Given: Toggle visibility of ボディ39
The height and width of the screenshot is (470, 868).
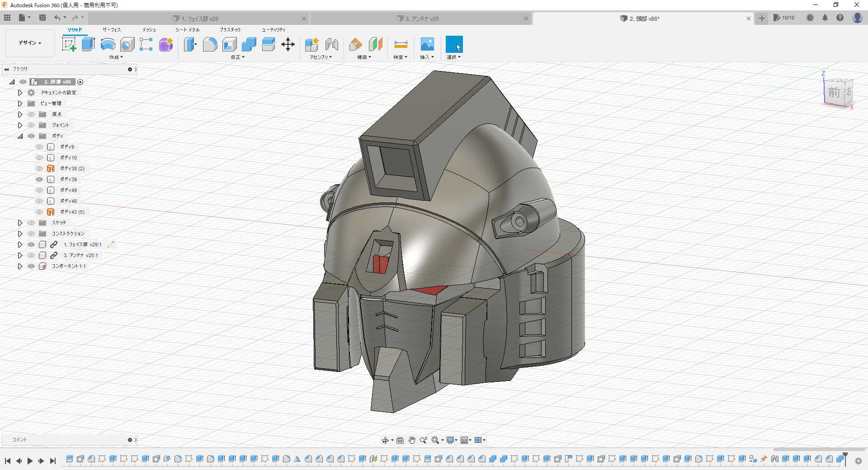Looking at the screenshot, I should [x=39, y=179].
